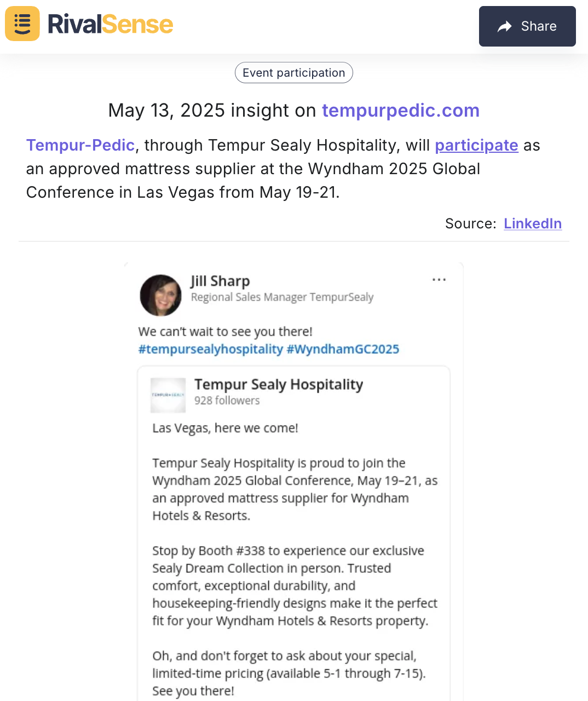Open the Tempur Sealy Hospitality page name
The width and height of the screenshot is (588, 701).
pos(279,384)
